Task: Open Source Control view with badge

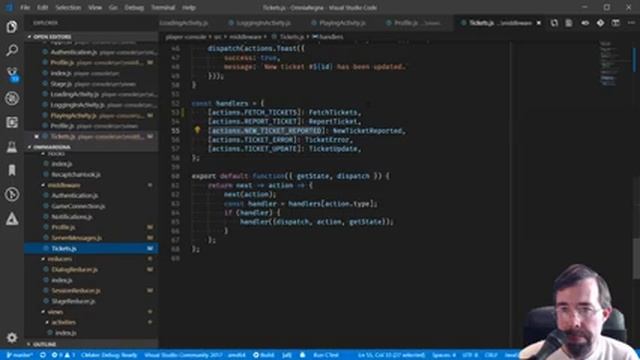Action: click(x=12, y=74)
